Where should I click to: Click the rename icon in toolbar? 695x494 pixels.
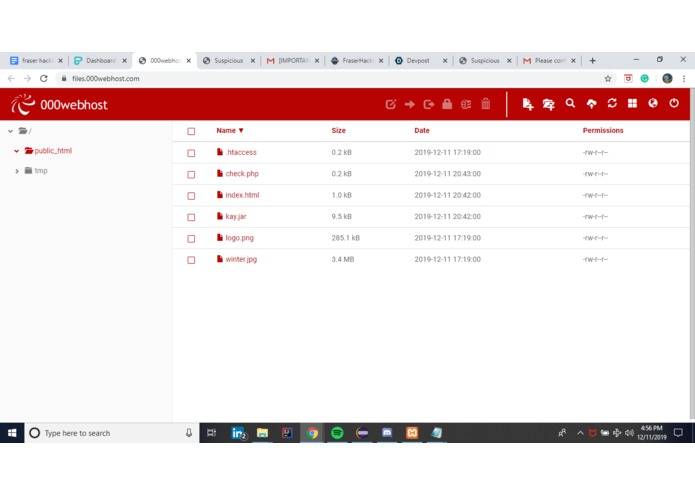click(466, 104)
